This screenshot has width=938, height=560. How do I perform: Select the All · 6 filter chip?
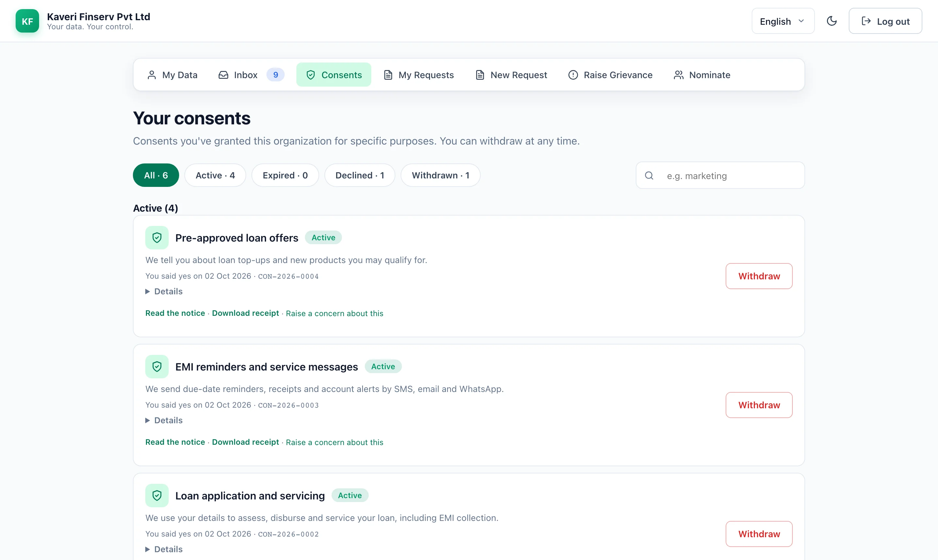click(x=156, y=175)
